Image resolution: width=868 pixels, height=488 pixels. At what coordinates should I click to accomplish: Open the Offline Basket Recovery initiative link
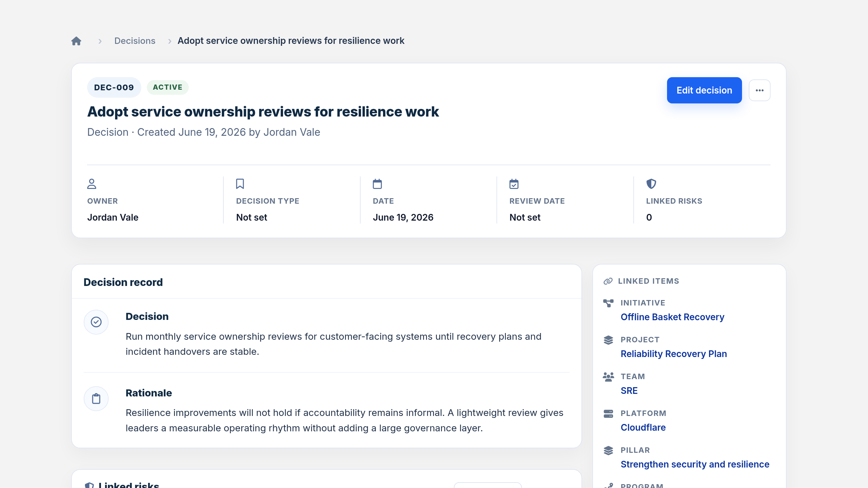(x=672, y=317)
